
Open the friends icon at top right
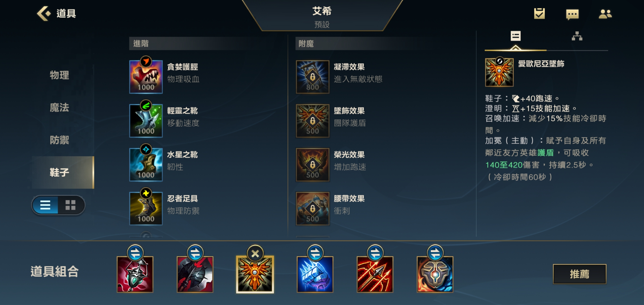[605, 14]
